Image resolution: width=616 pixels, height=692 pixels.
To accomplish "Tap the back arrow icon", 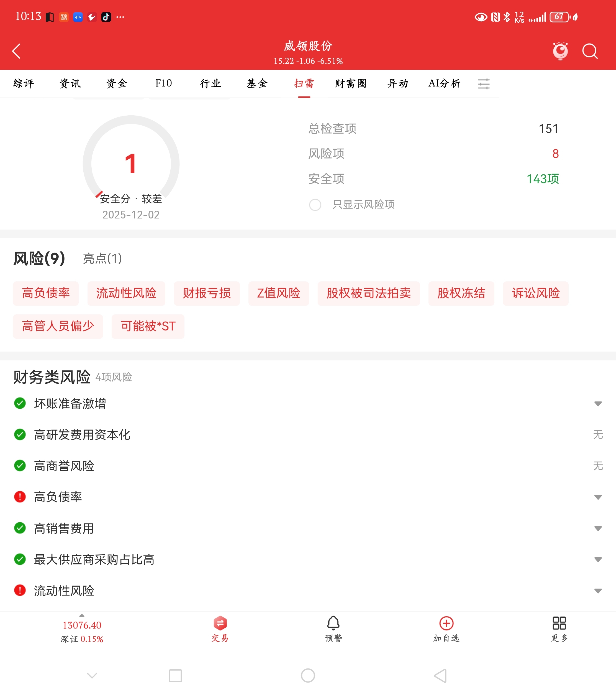I will coord(16,51).
